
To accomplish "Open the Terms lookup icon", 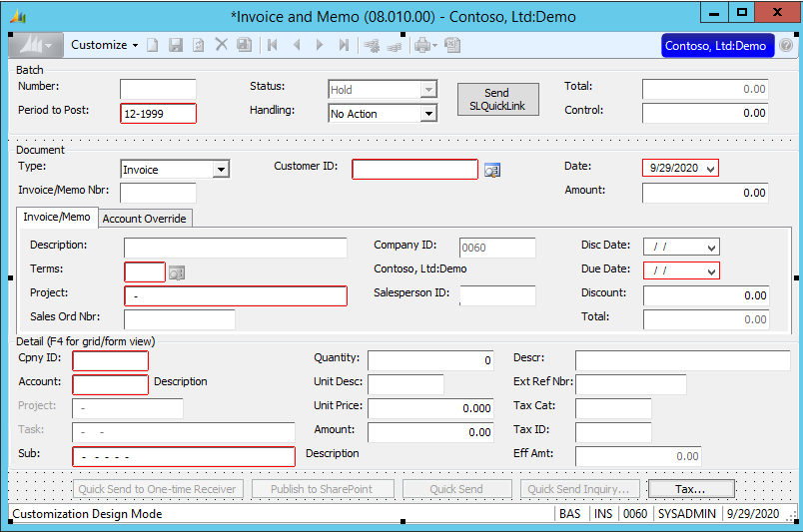I will coord(177,272).
